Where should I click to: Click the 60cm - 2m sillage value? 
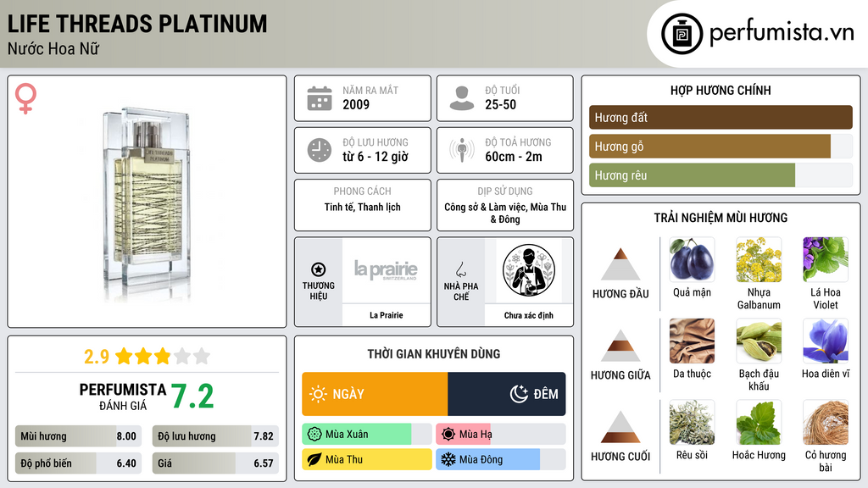pos(514,157)
